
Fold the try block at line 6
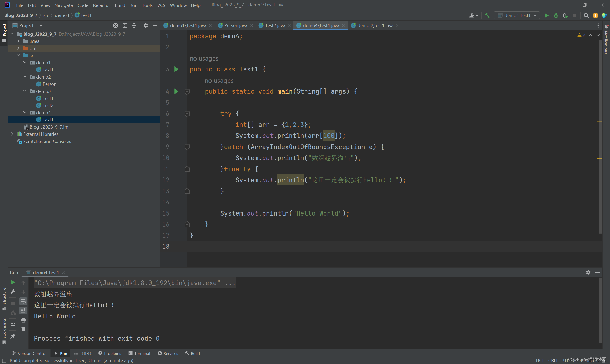click(187, 114)
